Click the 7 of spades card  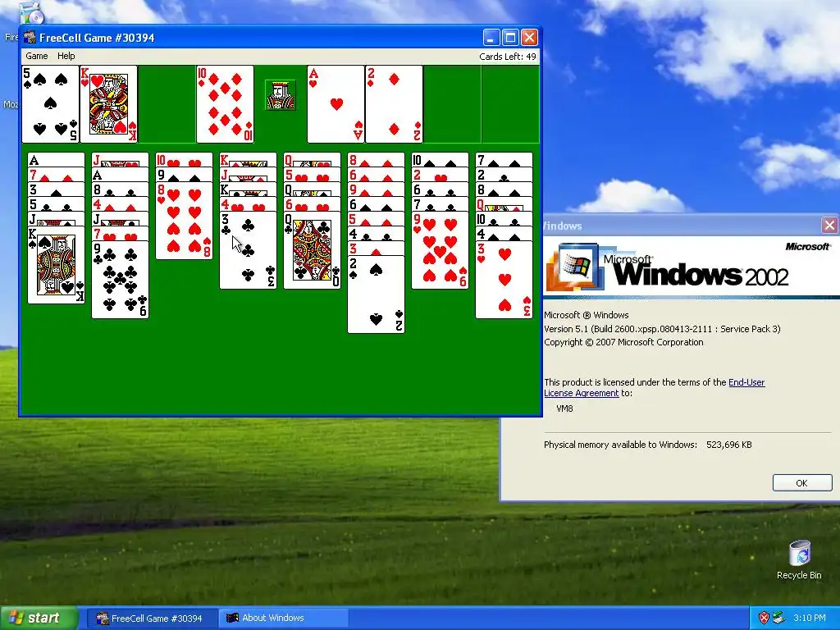tap(504, 160)
